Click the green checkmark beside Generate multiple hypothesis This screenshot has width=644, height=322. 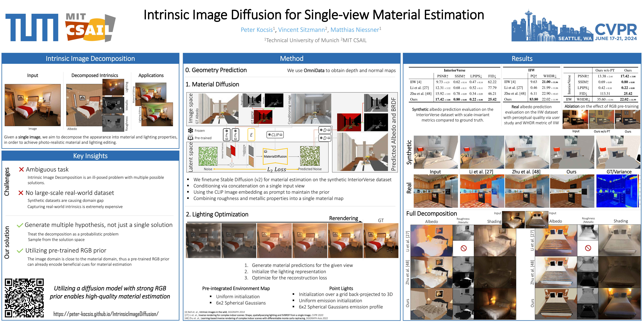point(20,225)
